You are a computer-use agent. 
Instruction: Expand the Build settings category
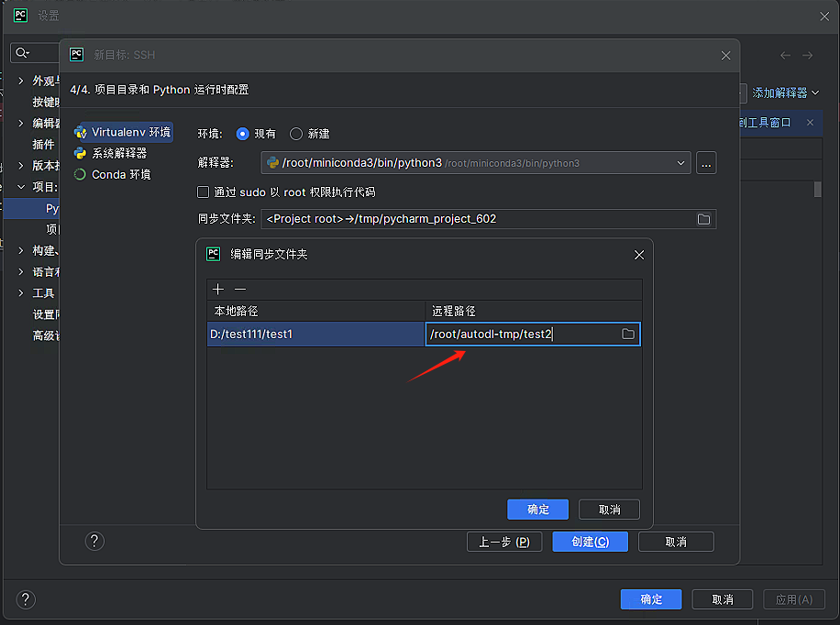pos(21,250)
